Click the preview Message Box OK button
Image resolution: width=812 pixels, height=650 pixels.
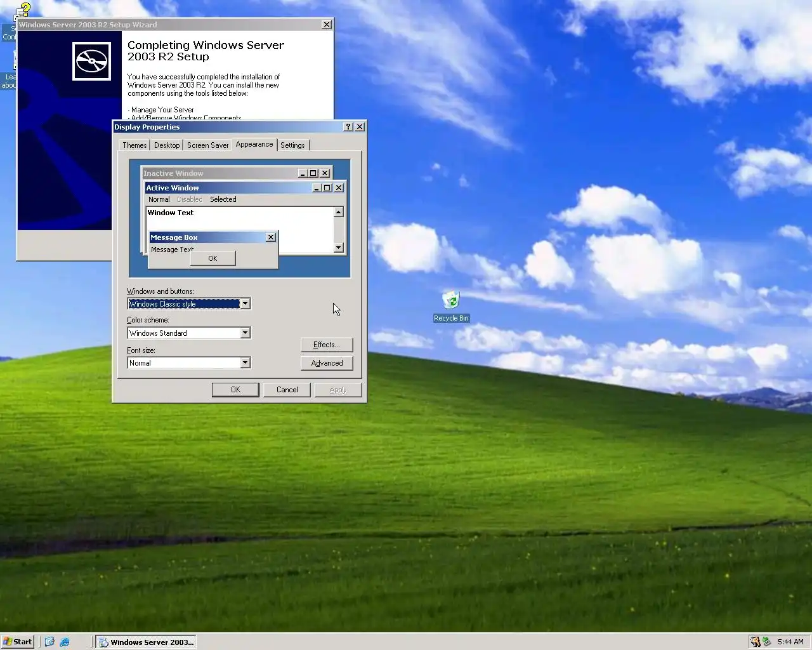[x=213, y=258]
